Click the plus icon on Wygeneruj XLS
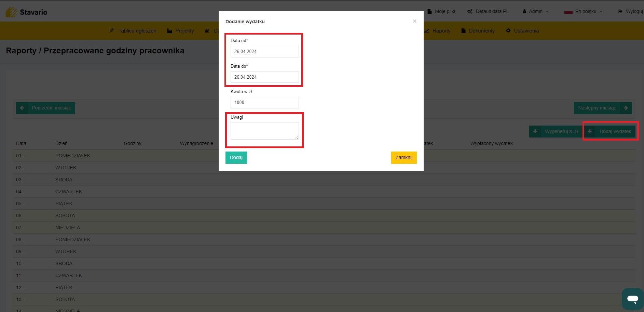 535,131
